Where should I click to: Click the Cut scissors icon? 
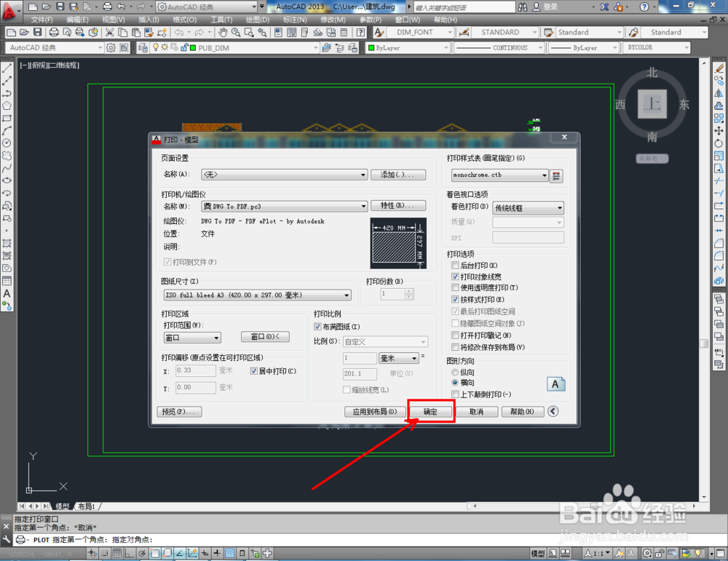pos(110,32)
